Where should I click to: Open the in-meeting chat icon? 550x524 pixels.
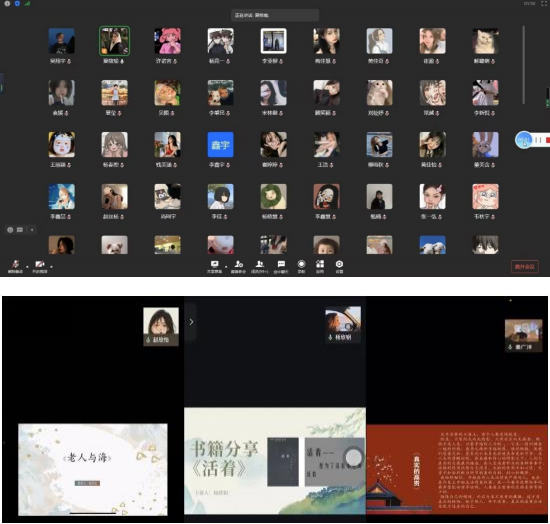281,264
